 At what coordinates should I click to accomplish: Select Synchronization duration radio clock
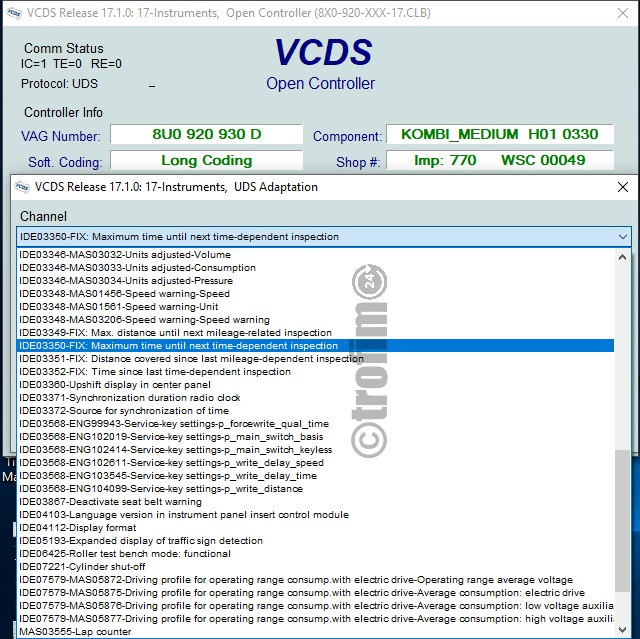(x=316, y=398)
